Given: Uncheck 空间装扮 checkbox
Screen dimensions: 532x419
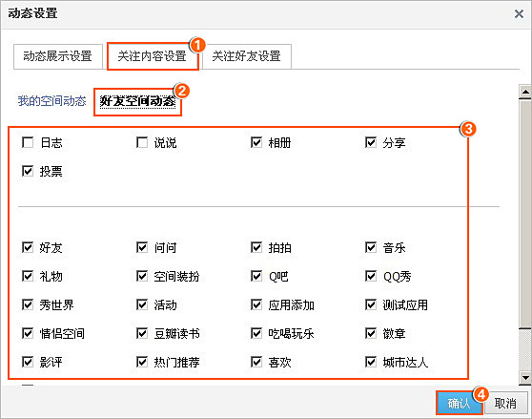Looking at the screenshot, I should [x=142, y=276].
